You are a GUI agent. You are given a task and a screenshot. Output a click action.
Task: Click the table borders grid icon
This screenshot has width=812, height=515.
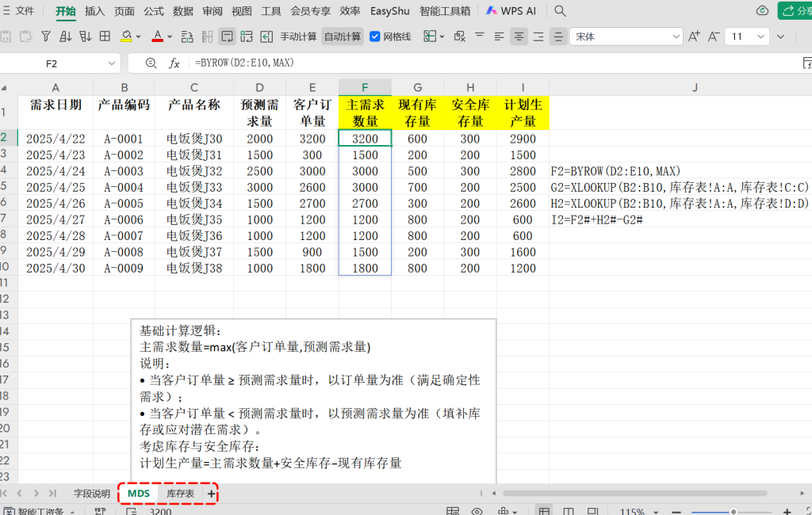point(105,36)
